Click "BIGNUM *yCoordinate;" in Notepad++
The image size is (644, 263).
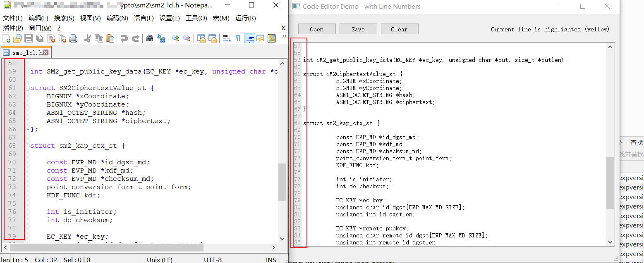click(88, 104)
